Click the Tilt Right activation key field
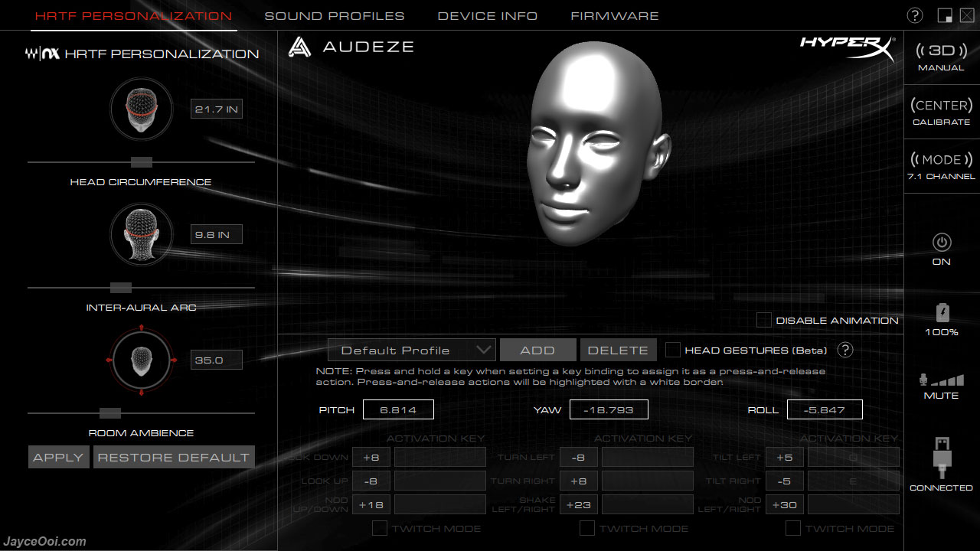Image resolution: width=980 pixels, height=551 pixels. (854, 481)
